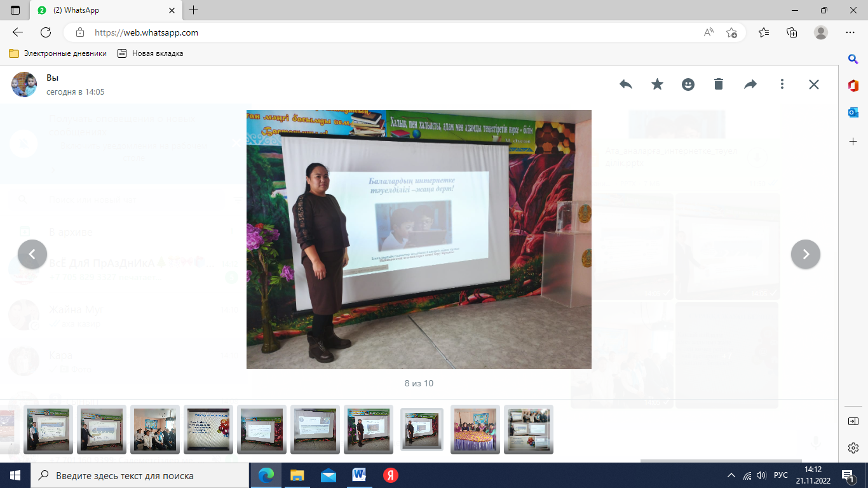Star this photo message
Viewport: 868px width, 488px height.
pyautogui.click(x=657, y=85)
